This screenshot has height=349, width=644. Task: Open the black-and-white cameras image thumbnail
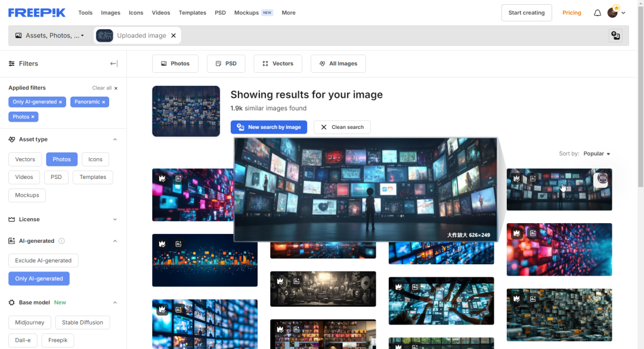[323, 289]
